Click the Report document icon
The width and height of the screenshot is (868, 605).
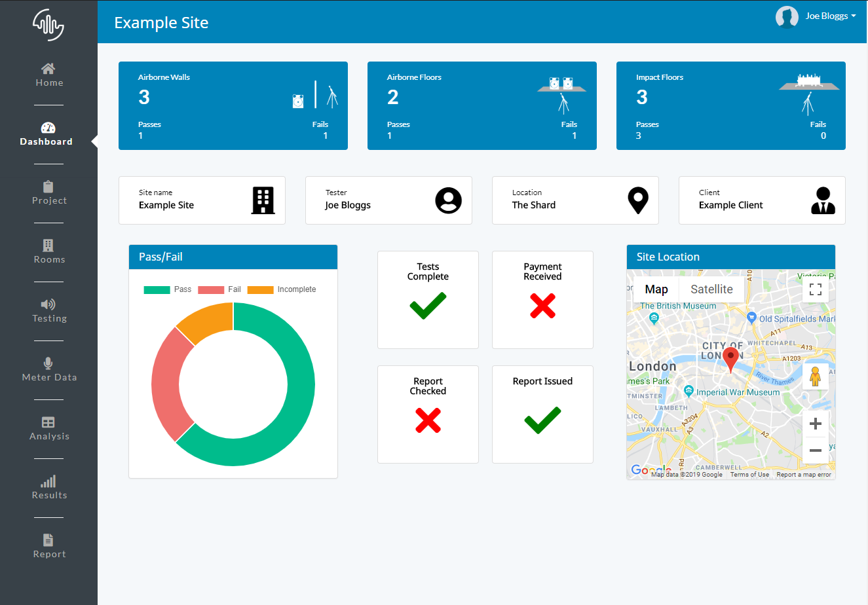tap(48, 540)
